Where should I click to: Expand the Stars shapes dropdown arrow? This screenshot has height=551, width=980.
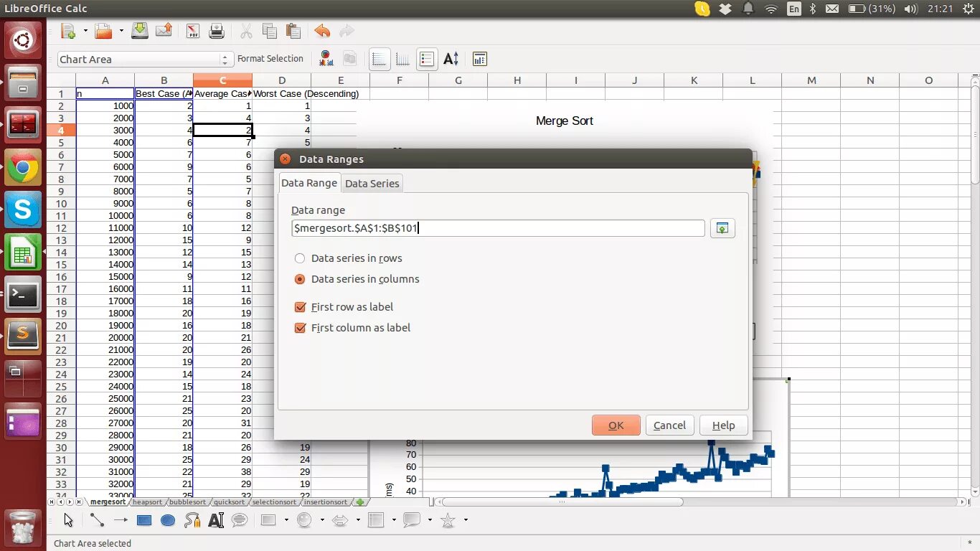[466, 520]
